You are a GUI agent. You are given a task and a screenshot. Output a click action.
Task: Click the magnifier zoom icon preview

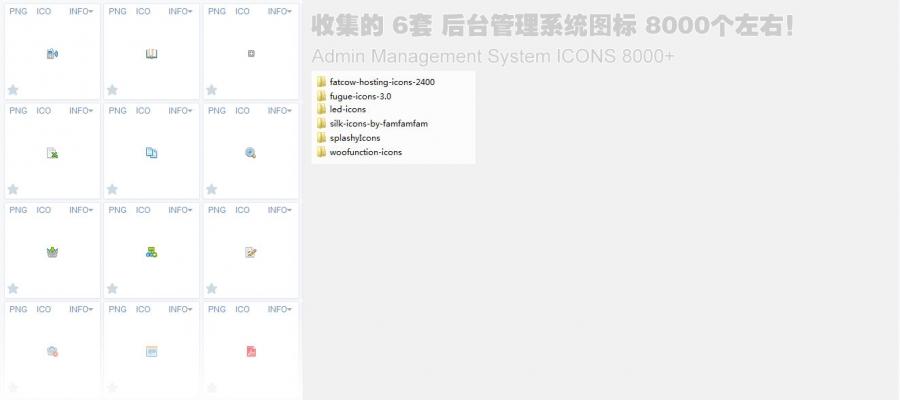[x=250, y=153]
